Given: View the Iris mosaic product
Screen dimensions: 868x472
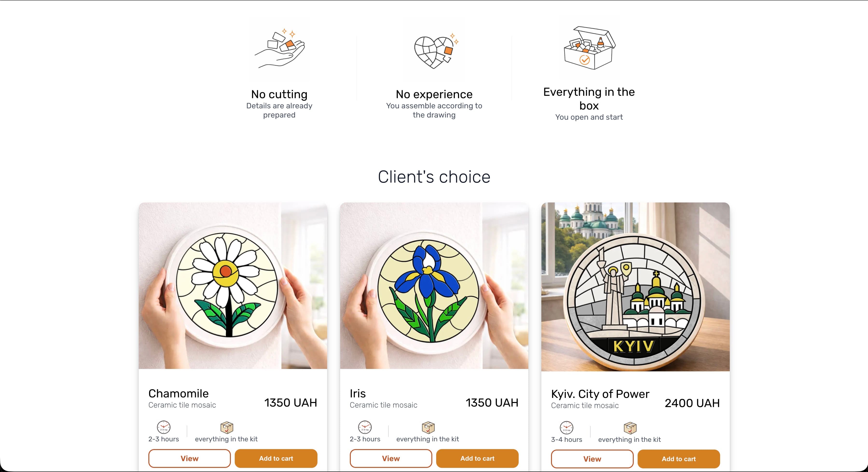Looking at the screenshot, I should 391,458.
